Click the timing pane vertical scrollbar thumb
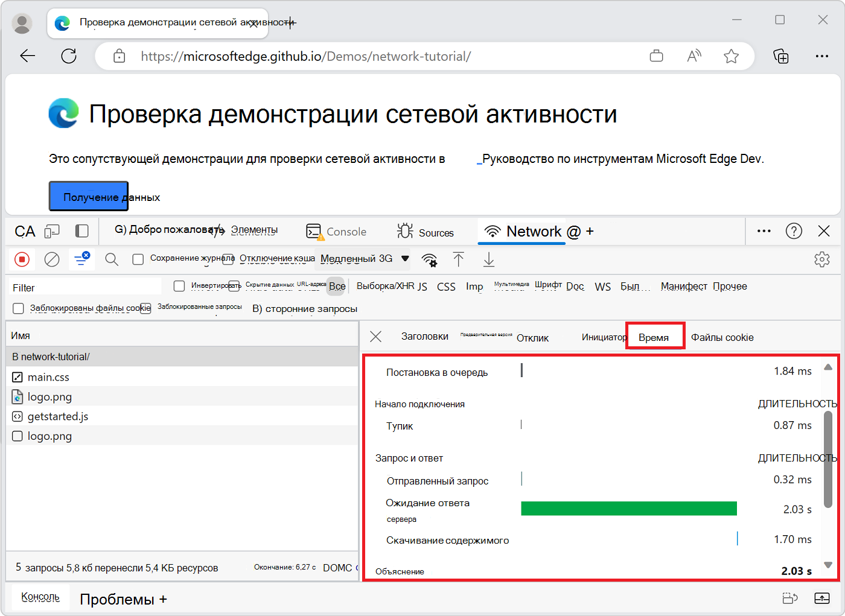Image resolution: width=845 pixels, height=616 pixels. point(828,460)
